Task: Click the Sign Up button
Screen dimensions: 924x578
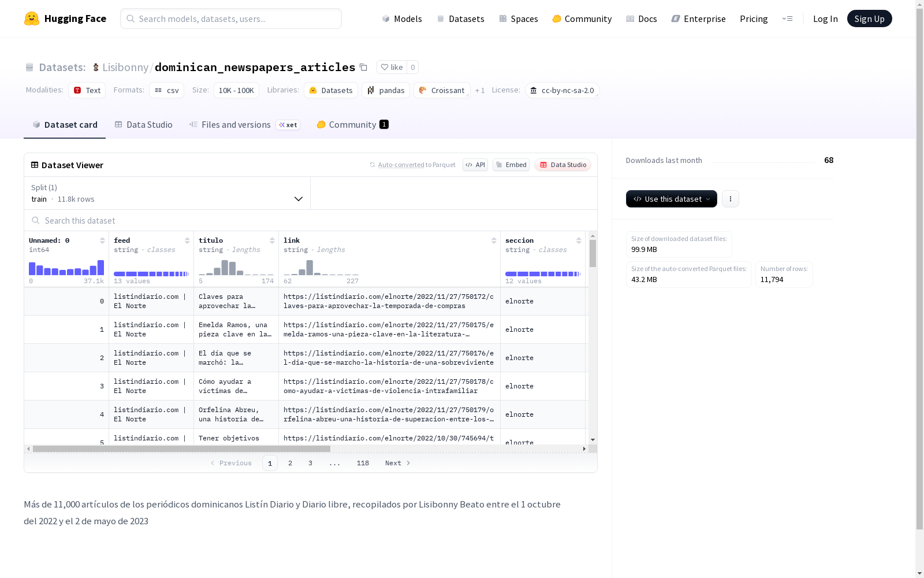Action: [x=869, y=18]
